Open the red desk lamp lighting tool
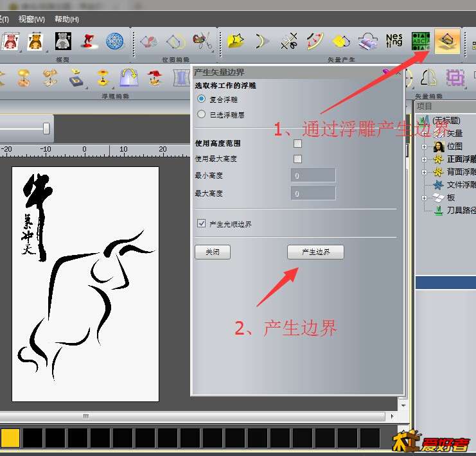Image resolution: width=476 pixels, height=456 pixels. pos(89,41)
